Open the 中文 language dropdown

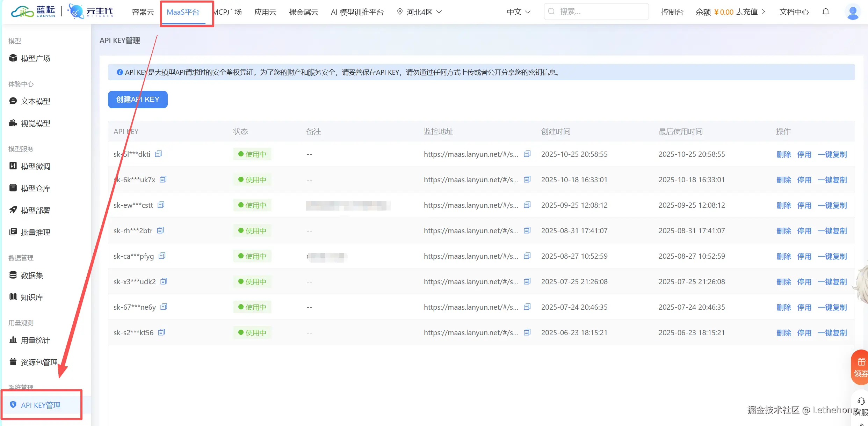point(519,12)
